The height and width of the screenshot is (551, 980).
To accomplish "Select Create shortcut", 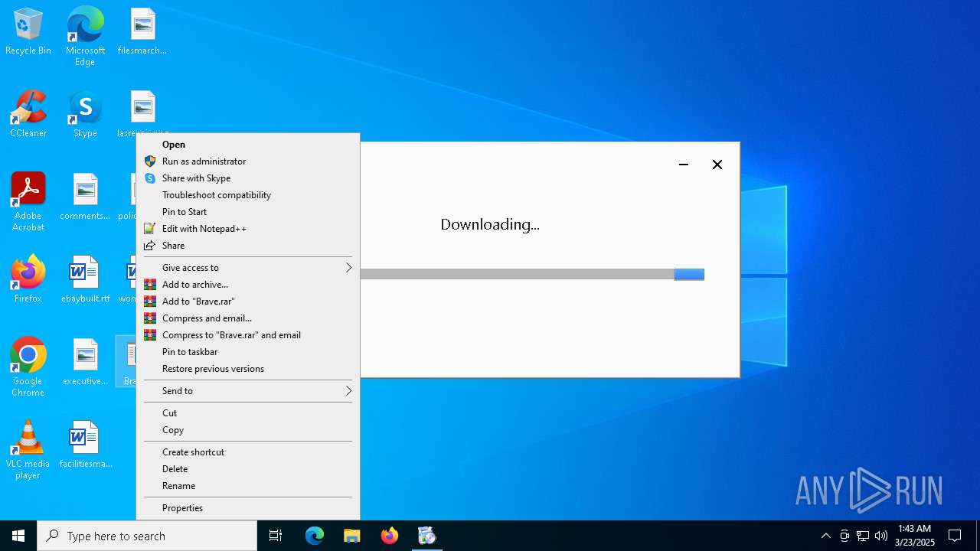I will pos(248,452).
